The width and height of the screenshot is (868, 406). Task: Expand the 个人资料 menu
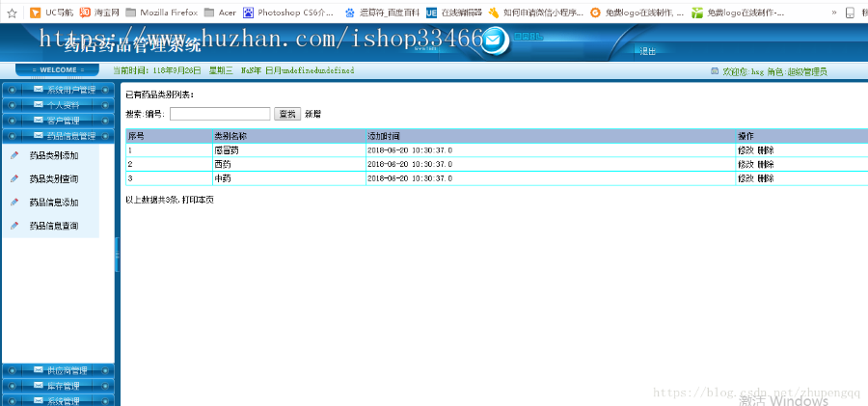click(x=58, y=105)
